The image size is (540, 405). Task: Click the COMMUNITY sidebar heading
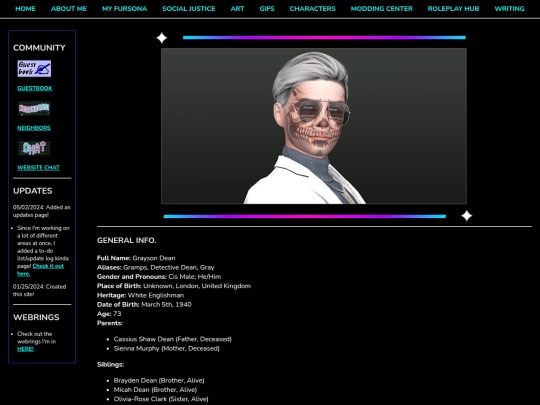pyautogui.click(x=39, y=48)
